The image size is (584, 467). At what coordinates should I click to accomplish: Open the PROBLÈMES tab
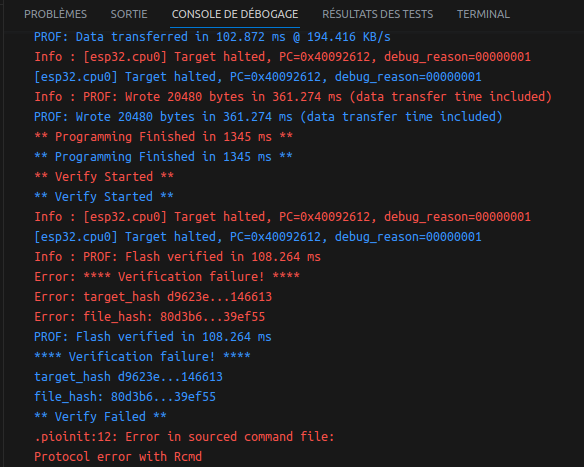click(x=55, y=14)
